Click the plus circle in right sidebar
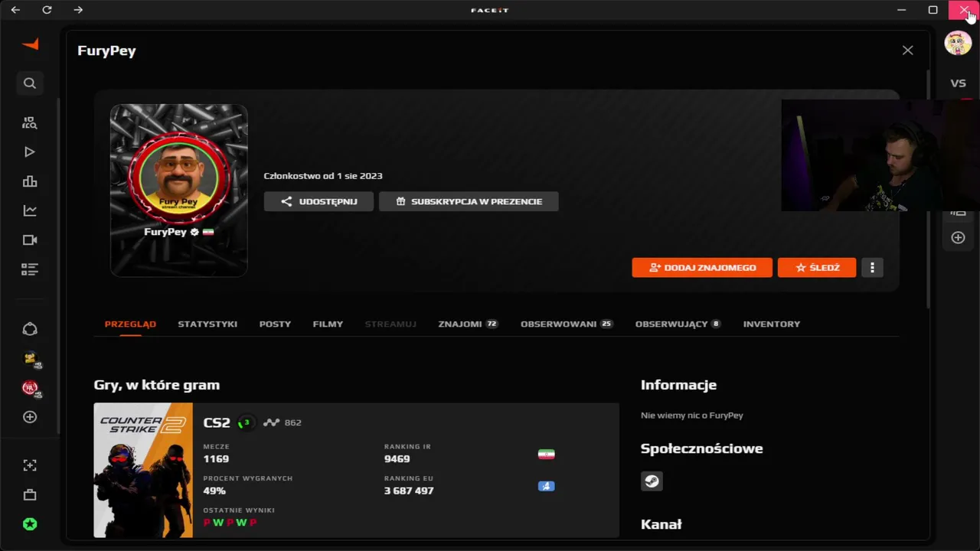Image resolution: width=980 pixels, height=551 pixels. click(958, 238)
